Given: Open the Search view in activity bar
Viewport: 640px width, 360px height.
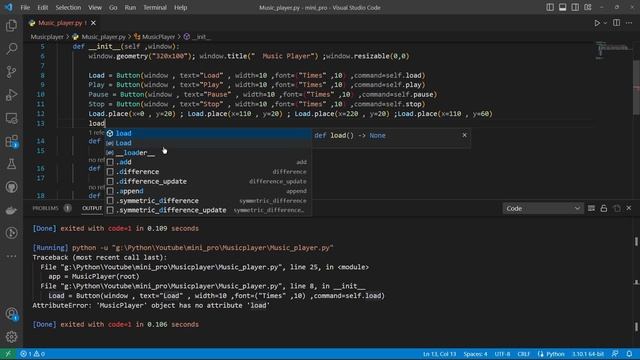Looking at the screenshot, I should pyautogui.click(x=11, y=49).
